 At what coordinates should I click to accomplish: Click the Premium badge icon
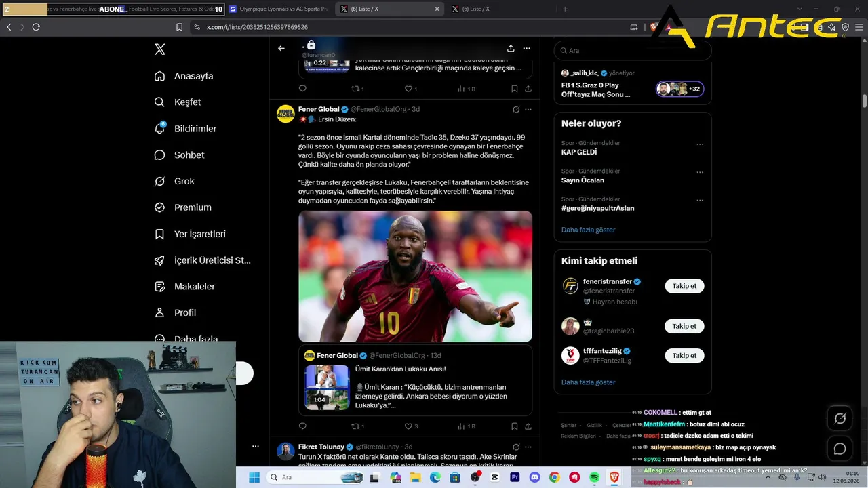coord(160,207)
